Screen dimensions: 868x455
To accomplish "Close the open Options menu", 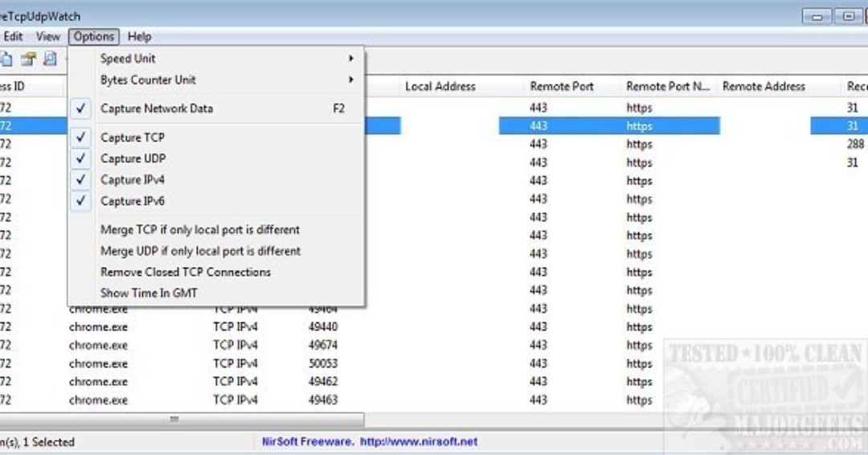I will (93, 36).
